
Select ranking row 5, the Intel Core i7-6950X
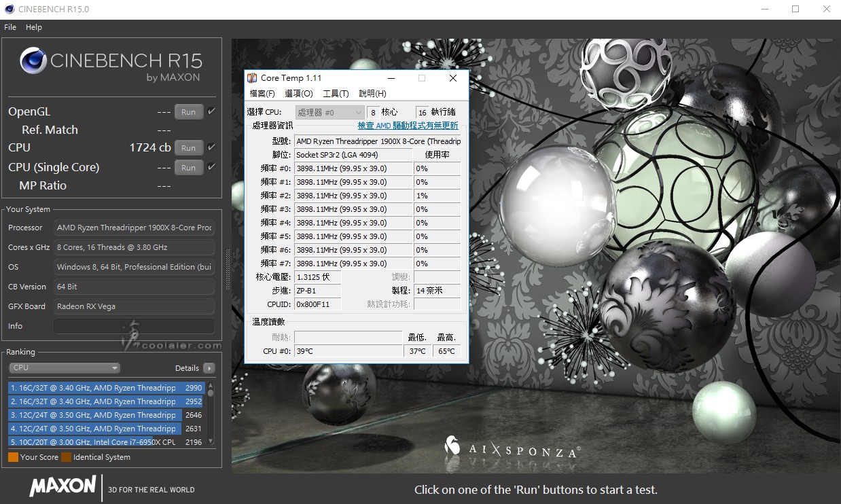click(x=107, y=442)
